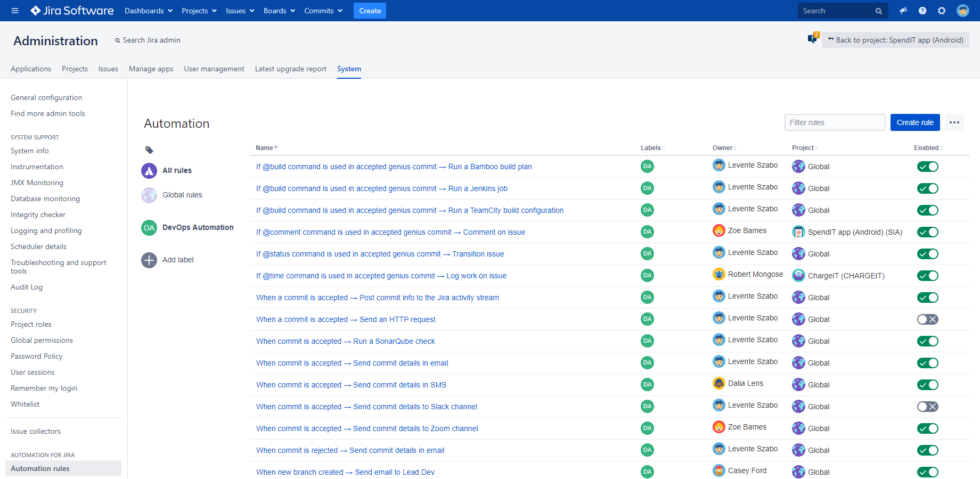Open the Dashboards dropdown
980x479 pixels.
tap(148, 10)
